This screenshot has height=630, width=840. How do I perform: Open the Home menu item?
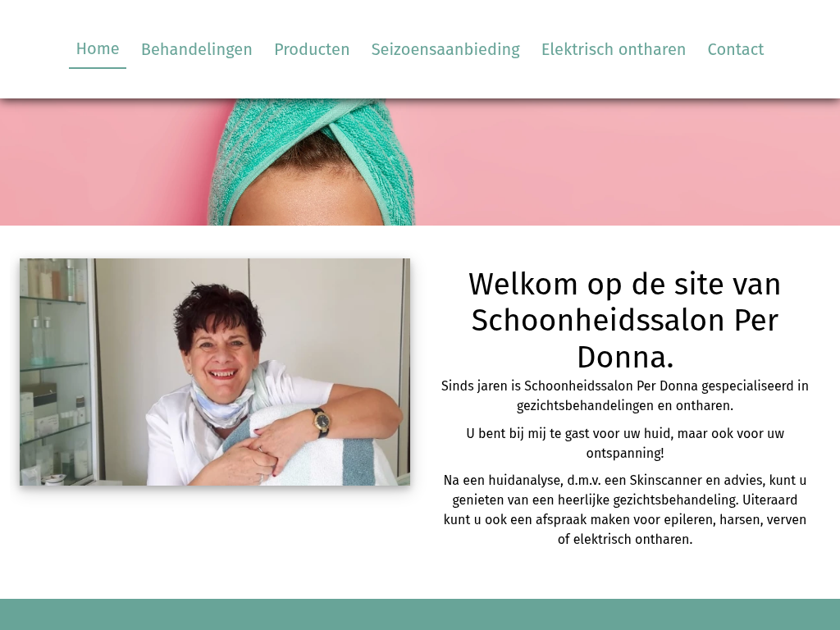98,48
